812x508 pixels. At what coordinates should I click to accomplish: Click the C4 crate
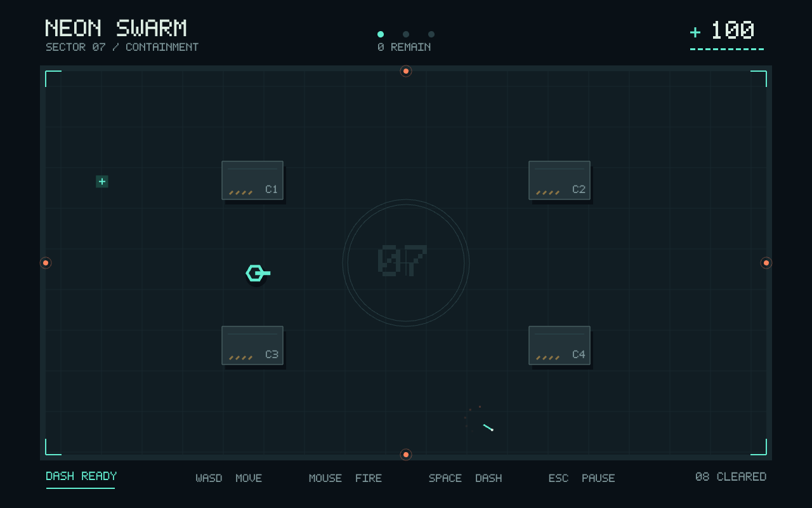[x=560, y=345]
